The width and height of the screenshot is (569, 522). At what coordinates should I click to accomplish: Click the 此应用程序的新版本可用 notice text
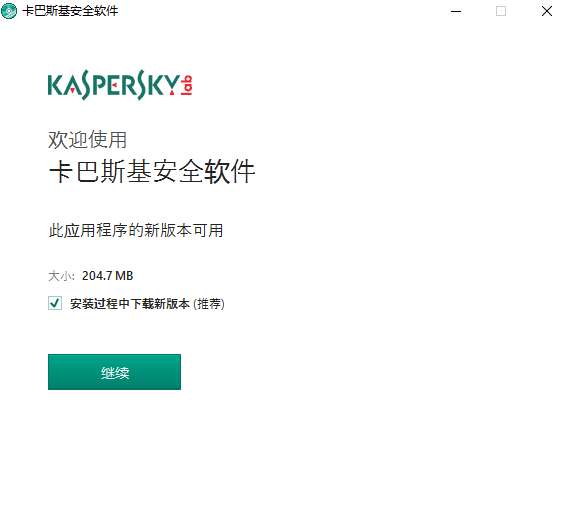[x=136, y=230]
